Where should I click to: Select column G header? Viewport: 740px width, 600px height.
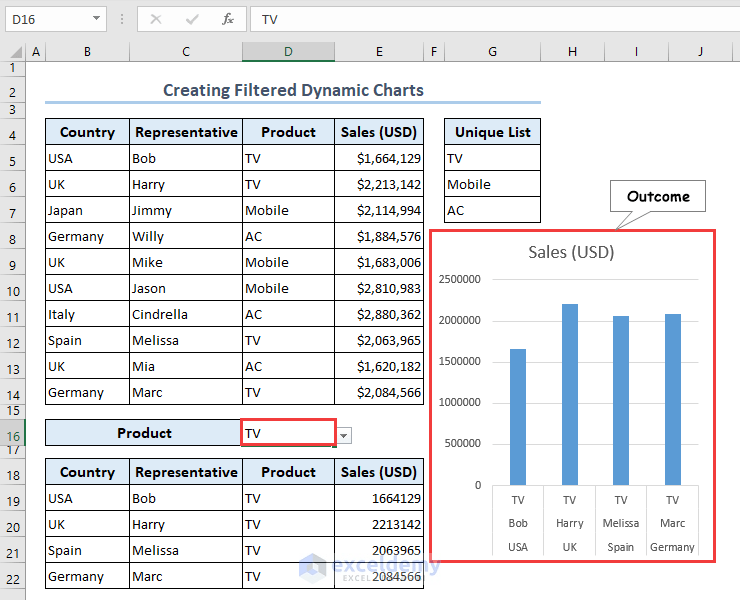493,51
